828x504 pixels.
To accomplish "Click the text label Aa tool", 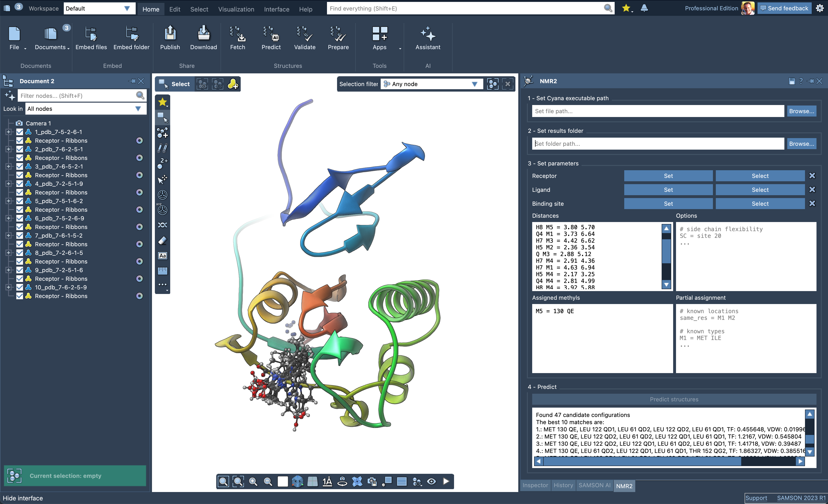I will [x=162, y=256].
